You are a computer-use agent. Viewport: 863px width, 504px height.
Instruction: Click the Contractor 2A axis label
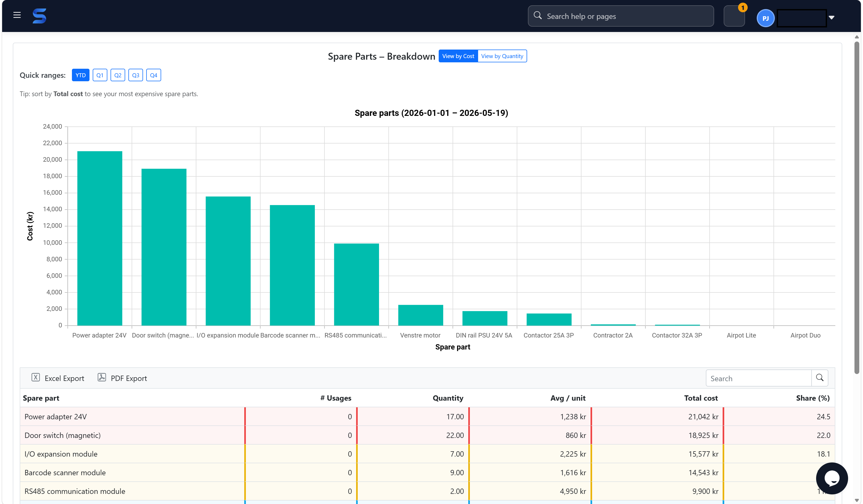(613, 335)
